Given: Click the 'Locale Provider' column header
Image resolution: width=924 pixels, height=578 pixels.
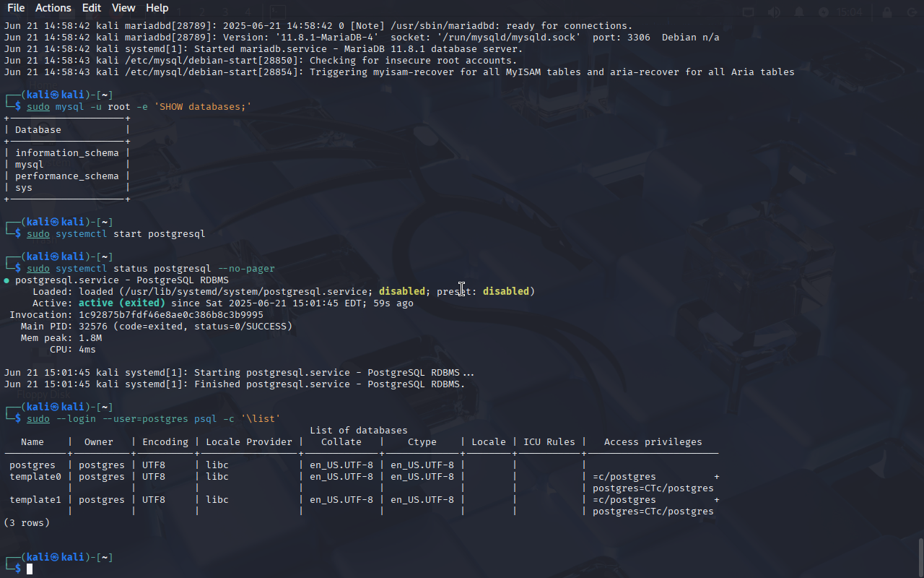Looking at the screenshot, I should pos(249,442).
